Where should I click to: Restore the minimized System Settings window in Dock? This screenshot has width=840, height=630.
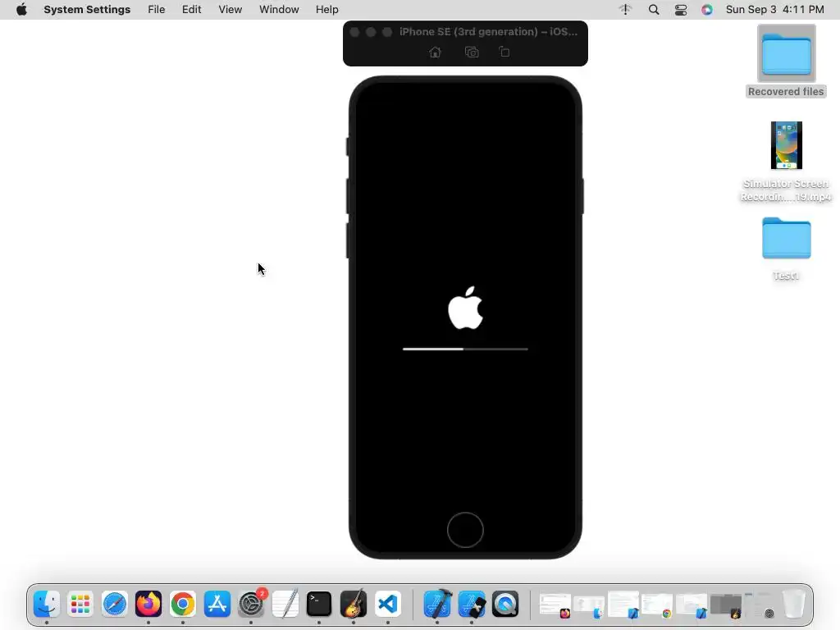coord(760,605)
